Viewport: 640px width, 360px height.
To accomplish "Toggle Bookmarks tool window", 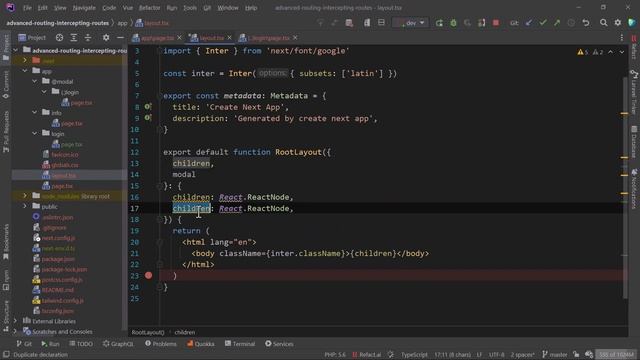I will pyautogui.click(x=6, y=242).
